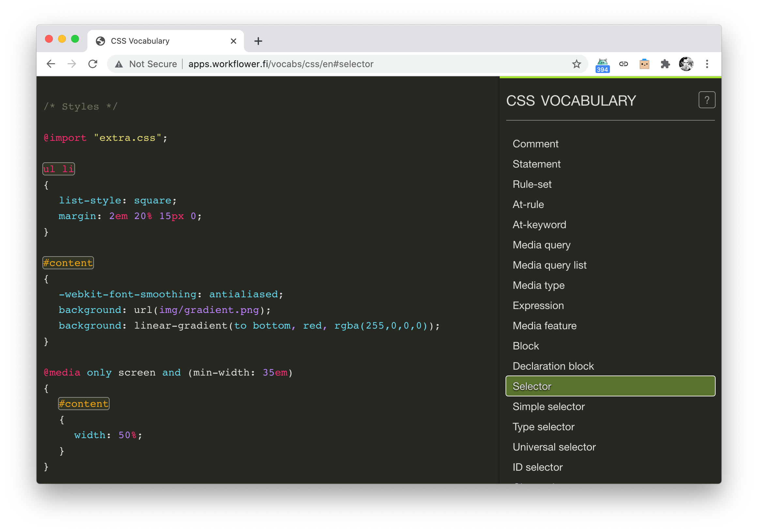
Task: Select the CSS Vocabulary browser tab
Action: tap(159, 41)
